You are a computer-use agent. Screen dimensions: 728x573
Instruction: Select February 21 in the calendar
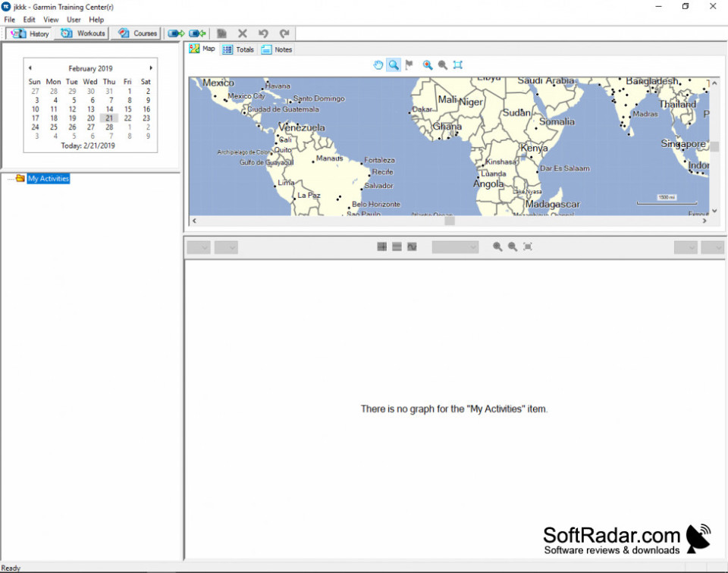point(109,118)
